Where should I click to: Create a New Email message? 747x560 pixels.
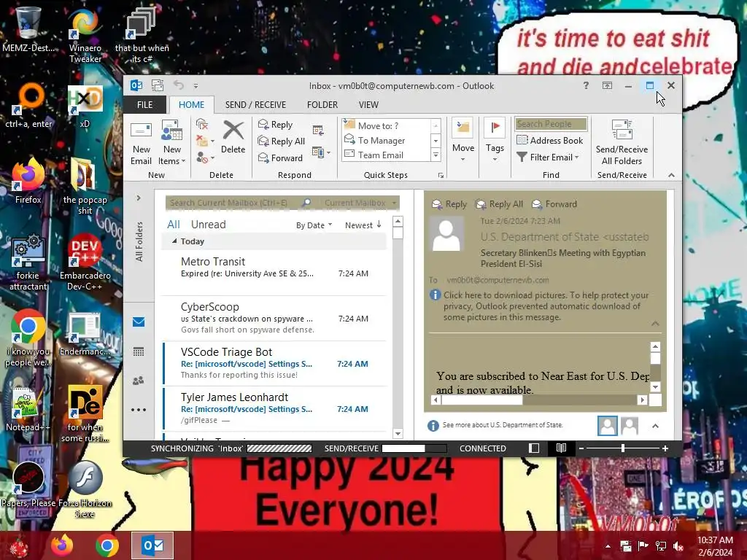point(141,143)
